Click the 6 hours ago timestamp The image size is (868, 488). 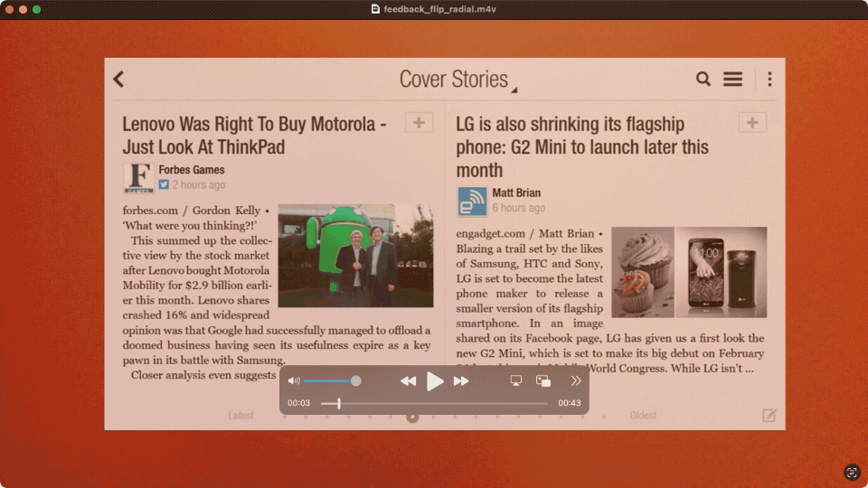pos(519,208)
